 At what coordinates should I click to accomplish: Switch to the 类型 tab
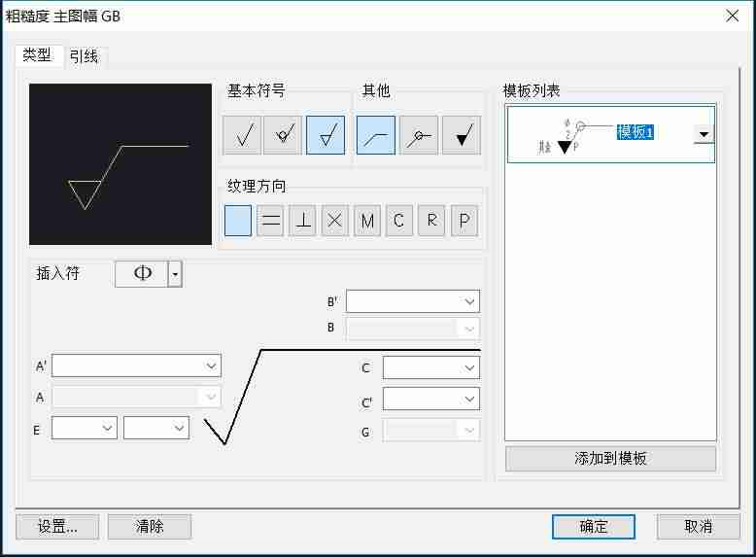click(37, 55)
